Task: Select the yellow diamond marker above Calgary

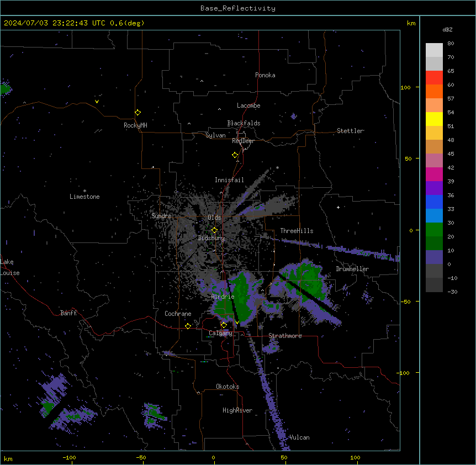Action: click(224, 325)
